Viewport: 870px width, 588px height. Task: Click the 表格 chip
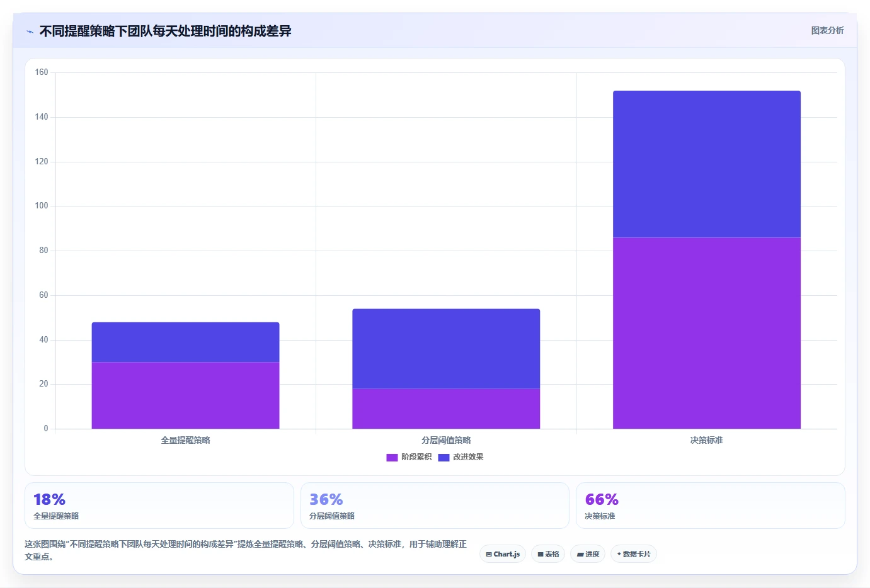point(548,554)
